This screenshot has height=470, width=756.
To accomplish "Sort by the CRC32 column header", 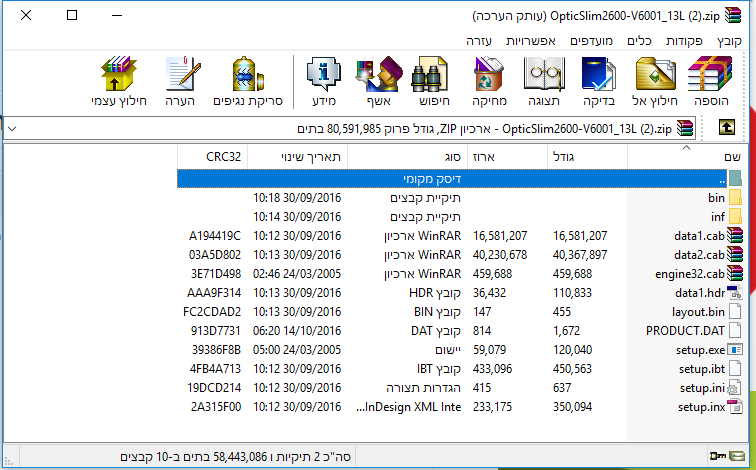I will pos(213,157).
